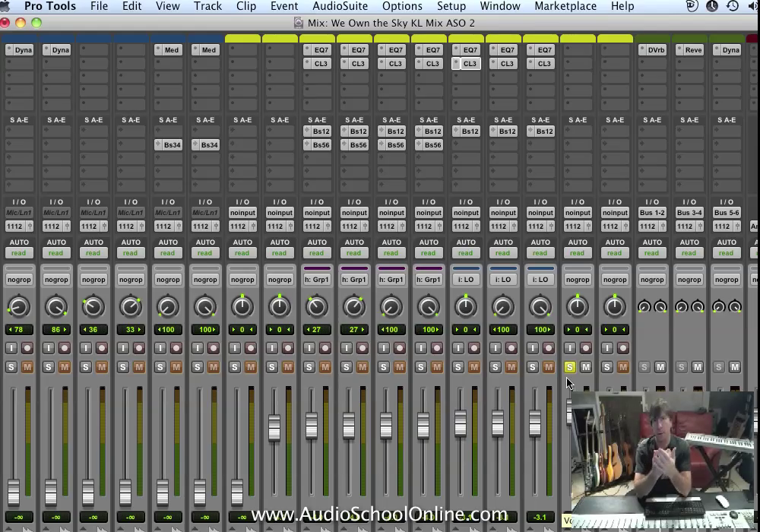Open the AudioSuite menu

(x=340, y=6)
